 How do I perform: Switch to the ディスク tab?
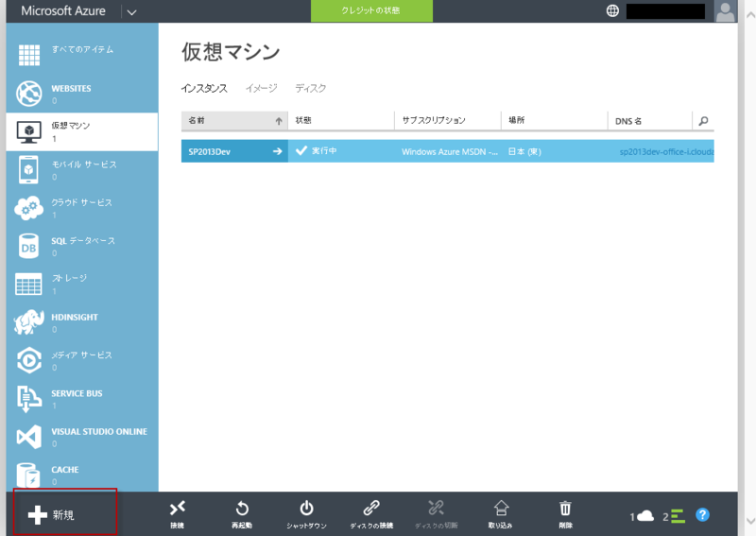(311, 88)
